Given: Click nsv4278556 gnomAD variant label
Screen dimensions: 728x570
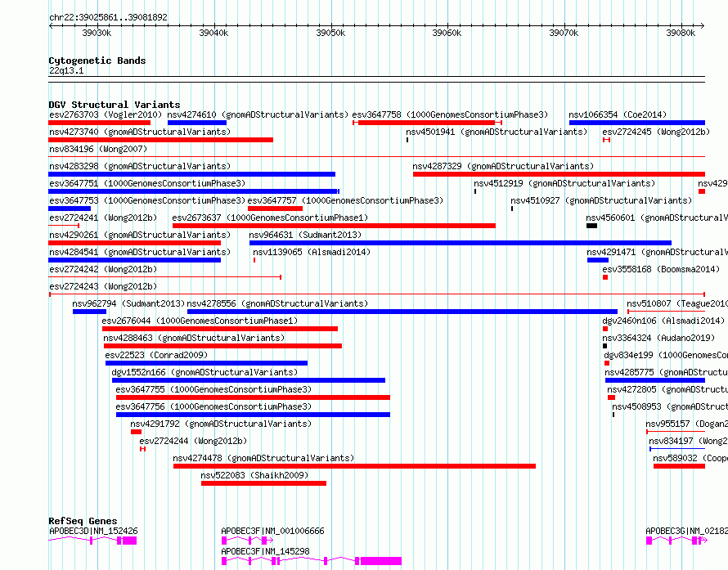Looking at the screenshot, I should click(277, 303).
